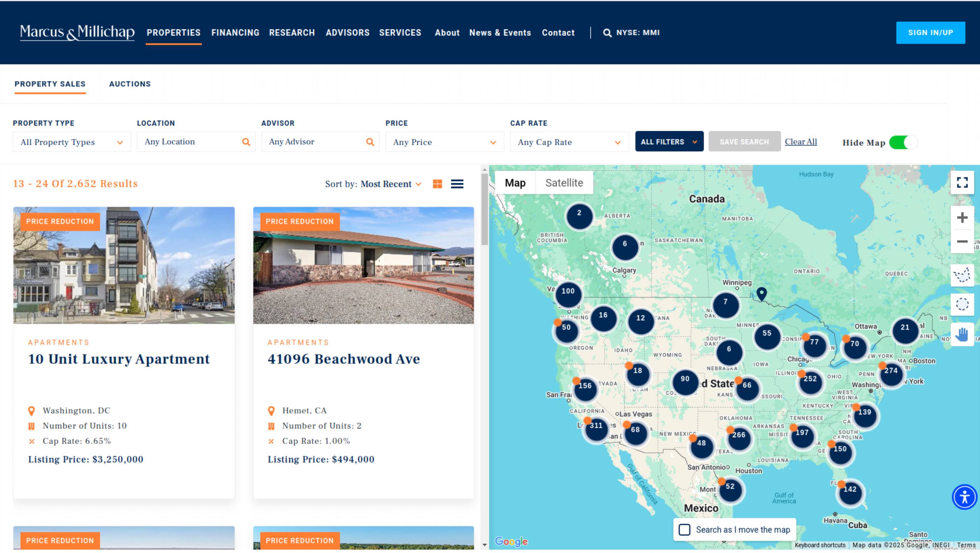
Task: Switch map to Satellite view
Action: coord(564,183)
